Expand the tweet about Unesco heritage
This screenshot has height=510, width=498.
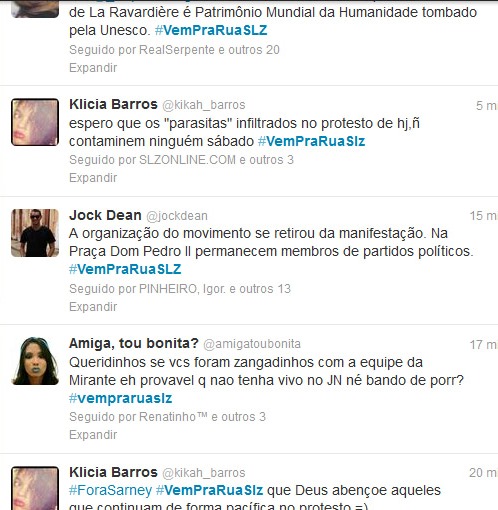coord(93,68)
